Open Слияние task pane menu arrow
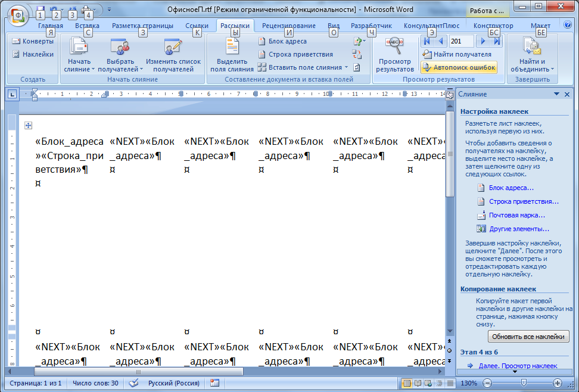This screenshot has width=579, height=392. [x=556, y=94]
